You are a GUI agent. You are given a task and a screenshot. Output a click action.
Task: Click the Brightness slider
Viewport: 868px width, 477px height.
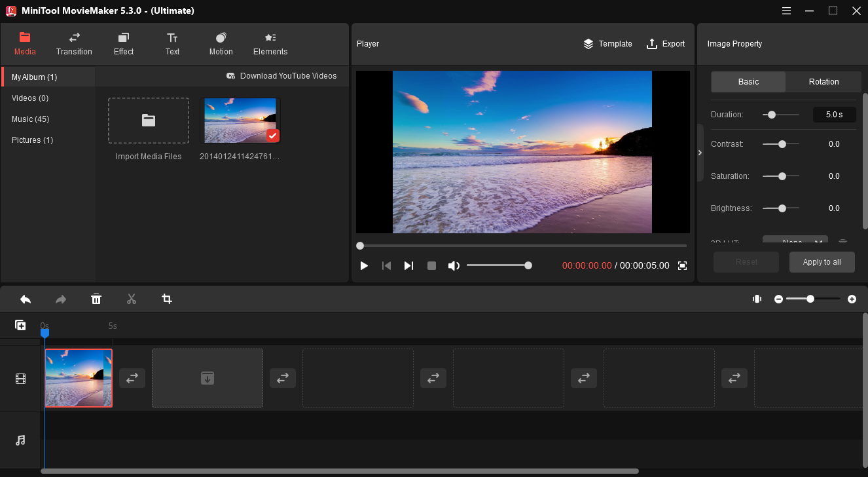pyautogui.click(x=781, y=208)
